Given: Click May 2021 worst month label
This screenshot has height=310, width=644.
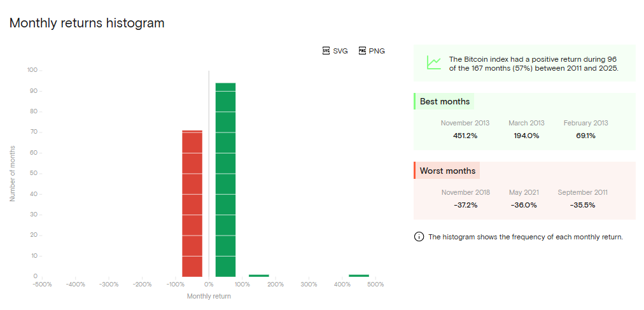Looking at the screenshot, I should [524, 192].
